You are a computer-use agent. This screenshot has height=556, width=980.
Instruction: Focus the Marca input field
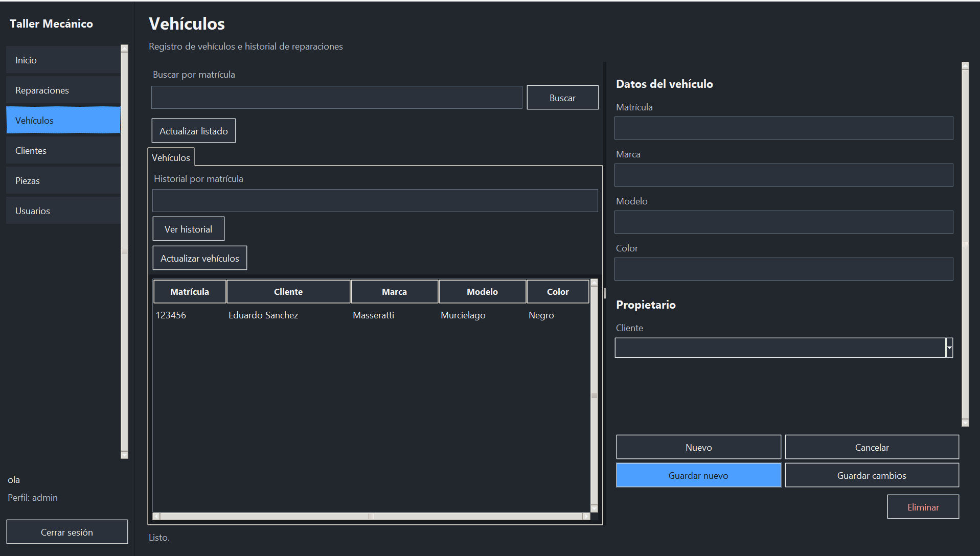784,175
